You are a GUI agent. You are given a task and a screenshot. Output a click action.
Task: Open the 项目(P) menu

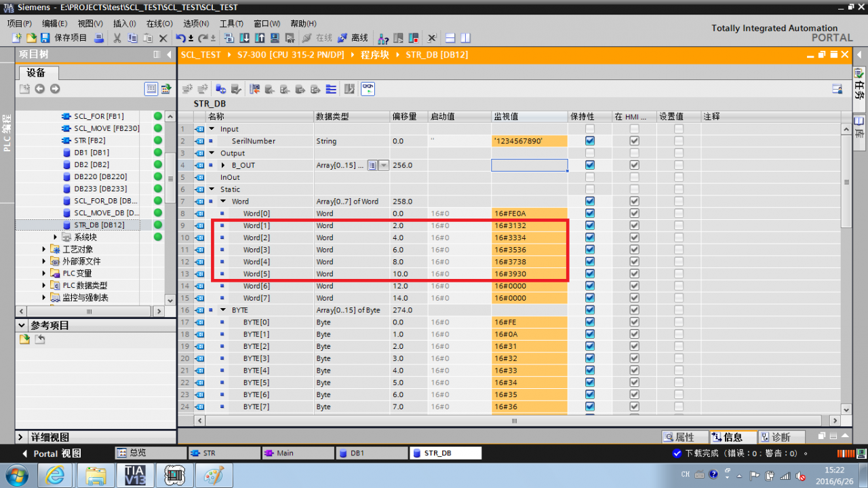tap(19, 23)
